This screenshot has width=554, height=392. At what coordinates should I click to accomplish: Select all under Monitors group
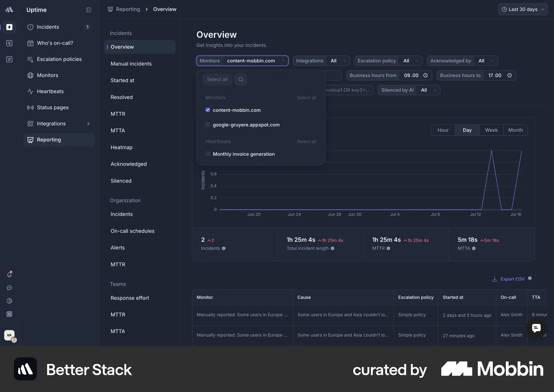point(307,98)
